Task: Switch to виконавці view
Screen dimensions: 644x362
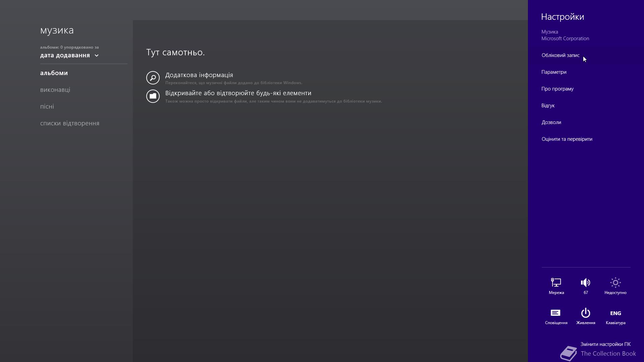Action: [55, 90]
